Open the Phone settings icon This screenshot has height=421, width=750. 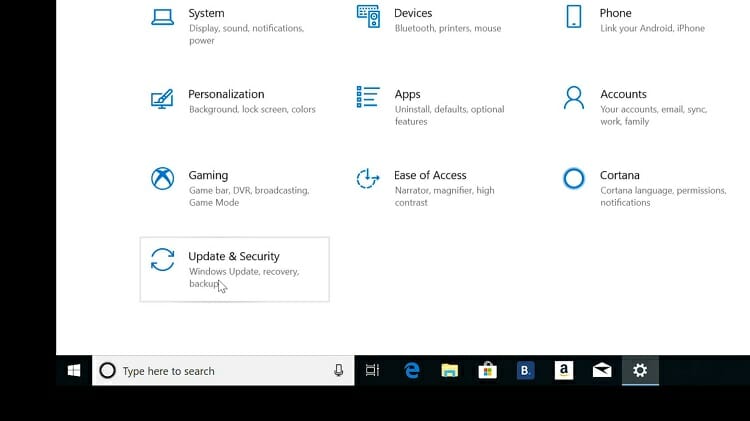pos(574,17)
